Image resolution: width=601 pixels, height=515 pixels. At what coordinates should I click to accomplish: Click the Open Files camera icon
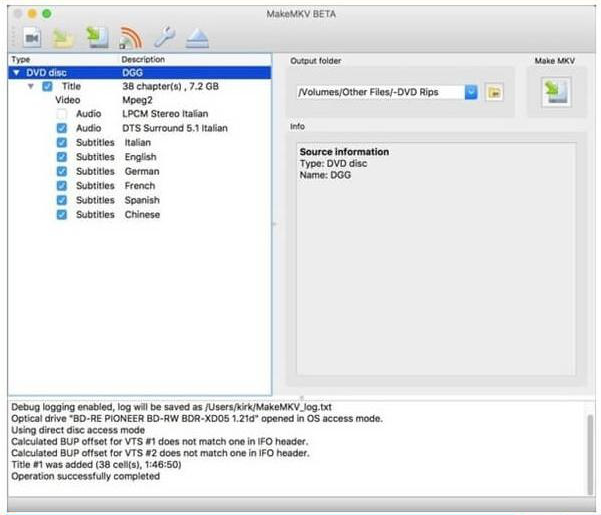click(x=31, y=38)
